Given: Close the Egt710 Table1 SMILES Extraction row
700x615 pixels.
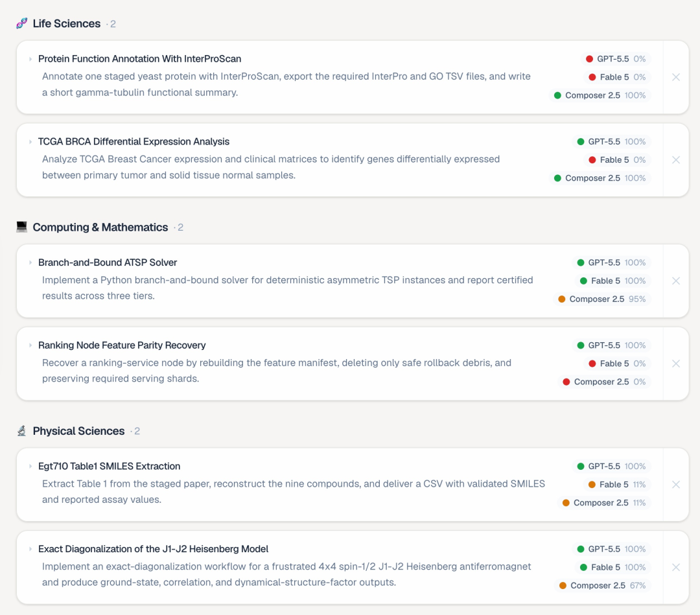Looking at the screenshot, I should (676, 484).
